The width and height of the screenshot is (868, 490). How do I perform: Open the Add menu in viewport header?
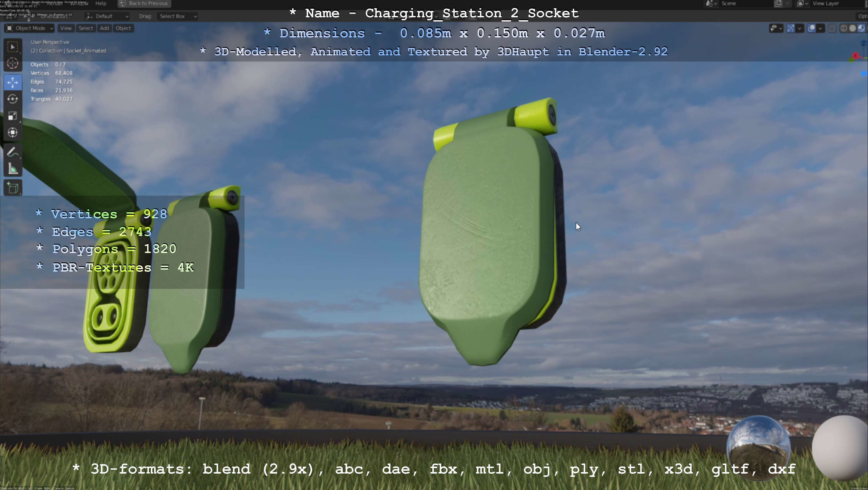coord(104,28)
